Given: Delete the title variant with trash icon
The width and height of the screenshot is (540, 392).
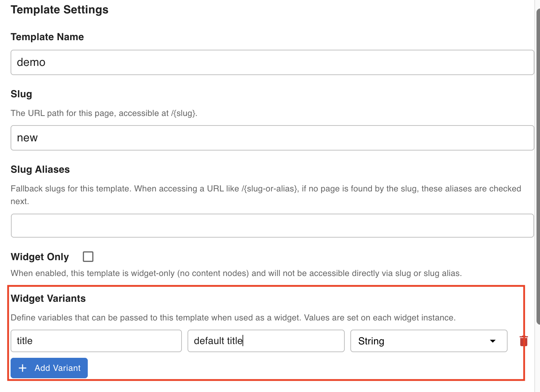Looking at the screenshot, I should pos(523,341).
